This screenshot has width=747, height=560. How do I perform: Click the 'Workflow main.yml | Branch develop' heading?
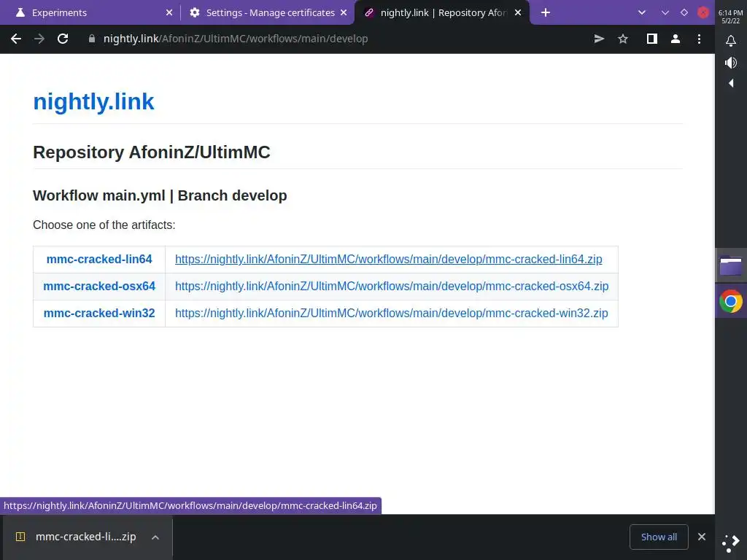[x=160, y=195]
